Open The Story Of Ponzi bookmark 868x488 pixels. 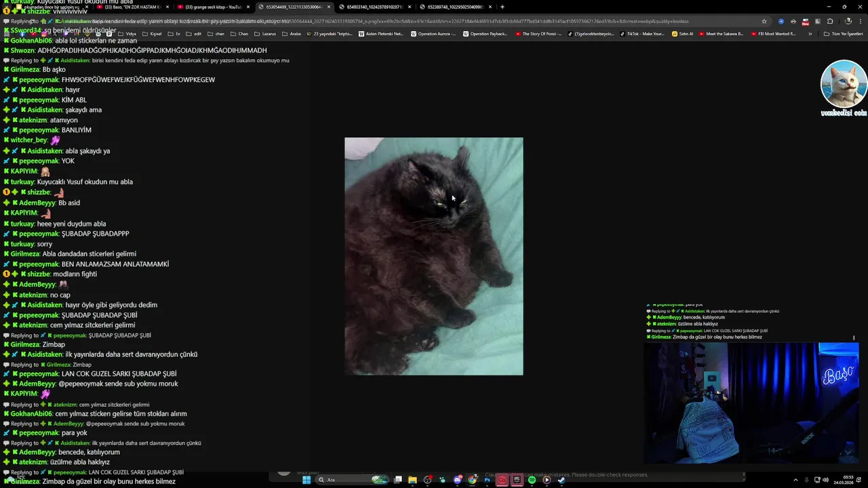click(x=538, y=34)
